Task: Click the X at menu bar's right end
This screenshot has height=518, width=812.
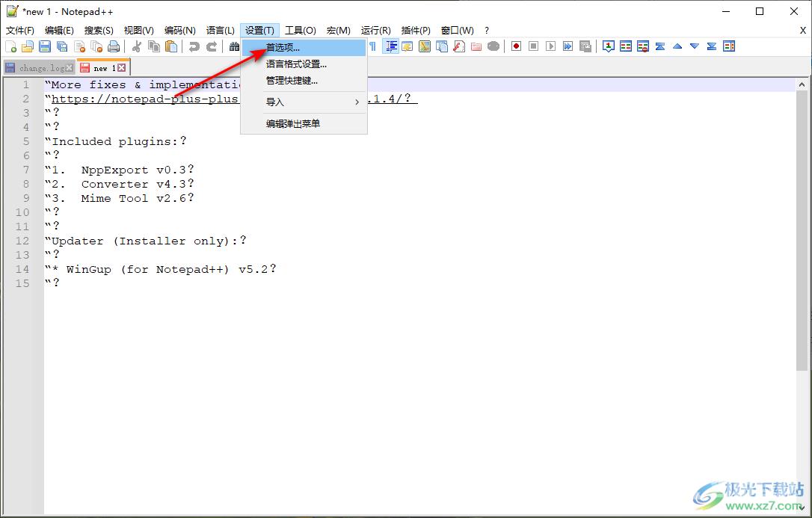Action: pyautogui.click(x=803, y=31)
